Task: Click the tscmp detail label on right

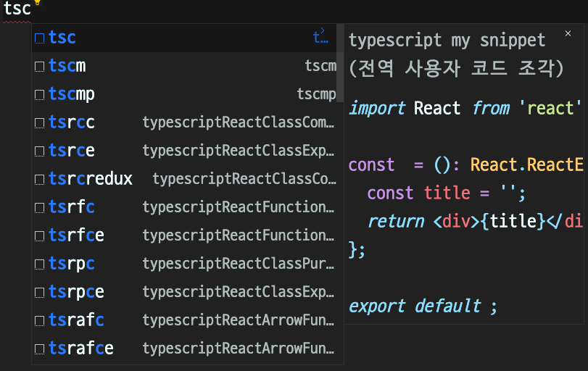Action: (x=317, y=94)
